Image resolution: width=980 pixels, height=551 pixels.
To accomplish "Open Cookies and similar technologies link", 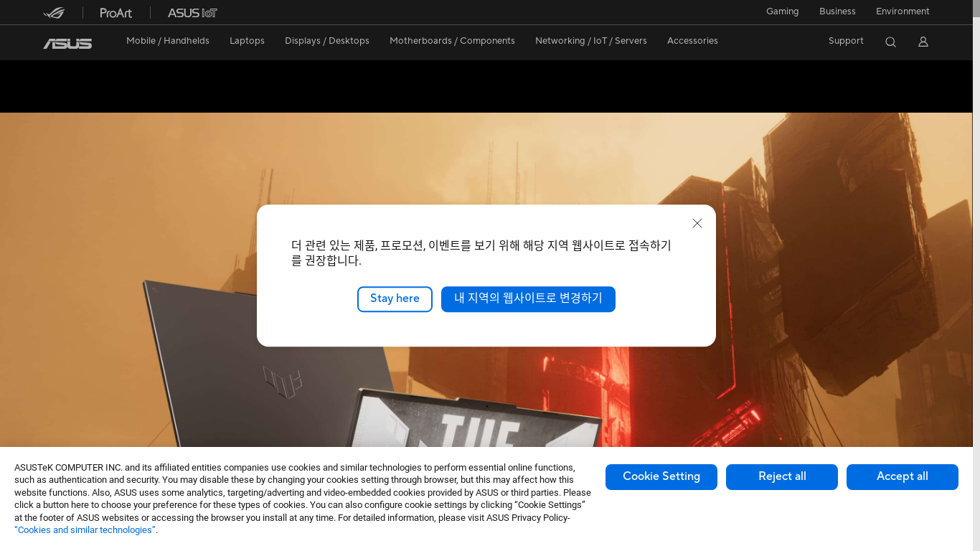I will click(x=85, y=530).
